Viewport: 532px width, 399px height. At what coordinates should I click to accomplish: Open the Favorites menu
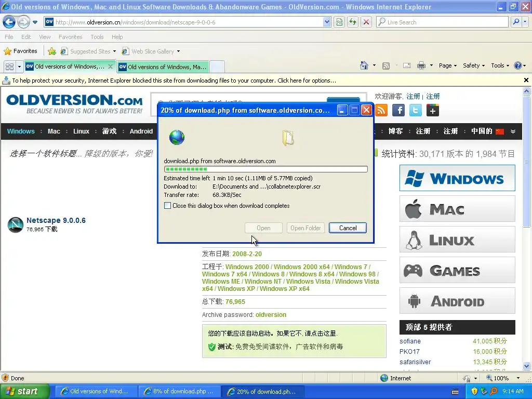pyautogui.click(x=70, y=37)
